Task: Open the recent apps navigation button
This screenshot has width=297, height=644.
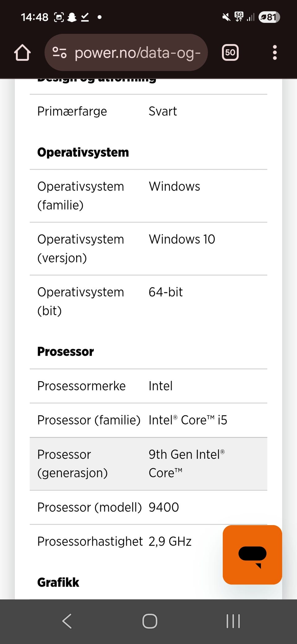Action: click(233, 621)
